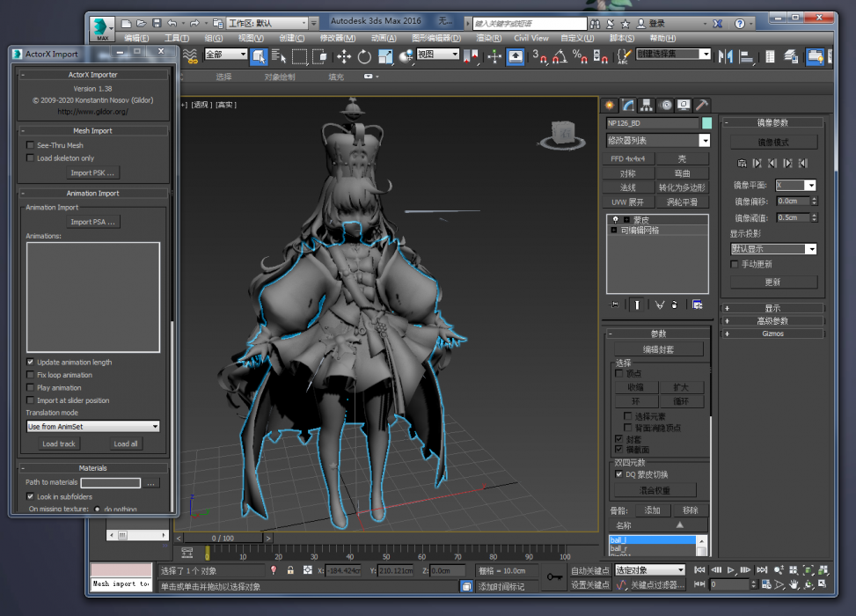The height and width of the screenshot is (616, 856).
Task: Enable the Play animation checkbox
Action: 31,388
